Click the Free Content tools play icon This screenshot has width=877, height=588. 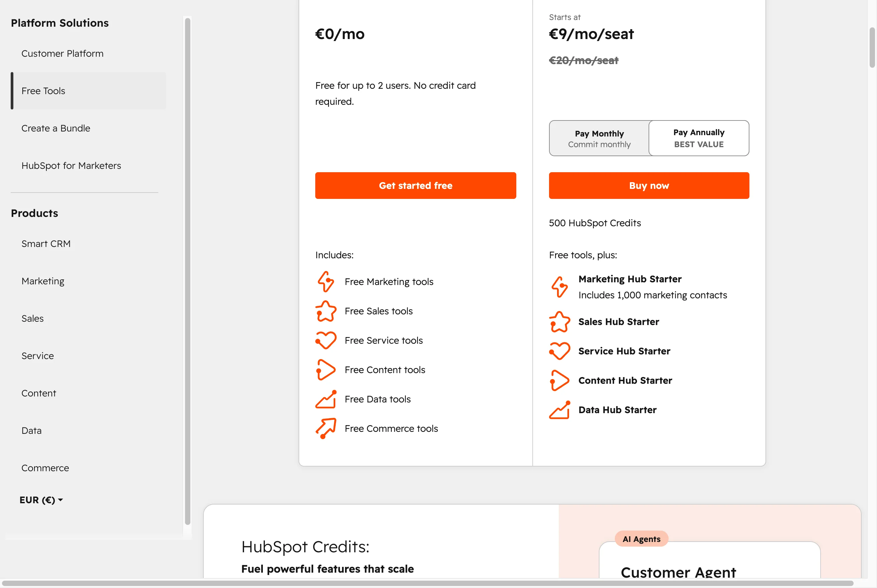point(326,370)
